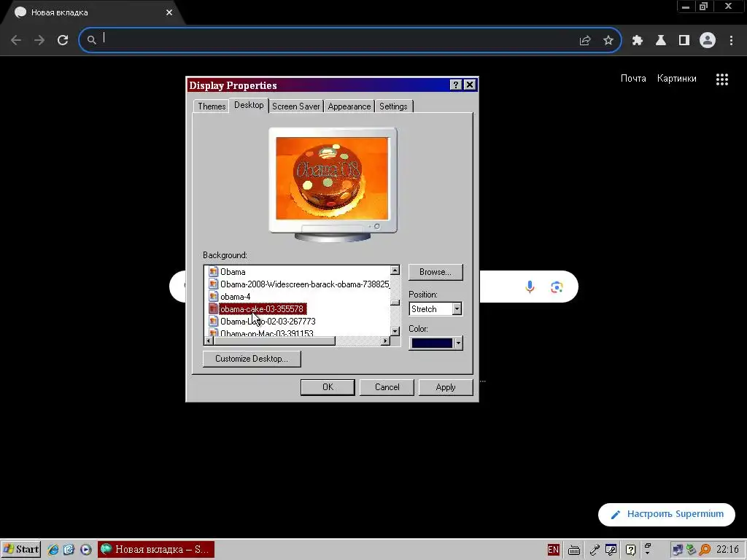Switch to the Themes tab
This screenshot has height=560, width=747.
[x=212, y=106]
